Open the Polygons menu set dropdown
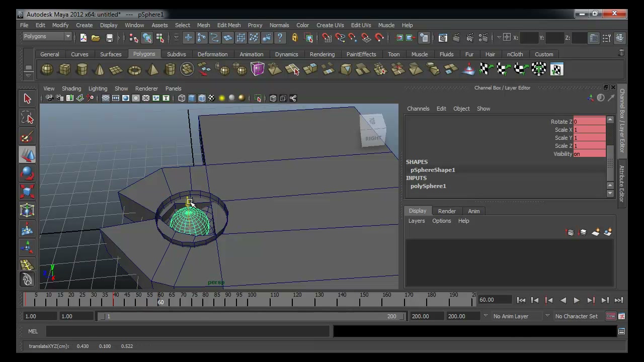644x362 pixels. click(47, 36)
